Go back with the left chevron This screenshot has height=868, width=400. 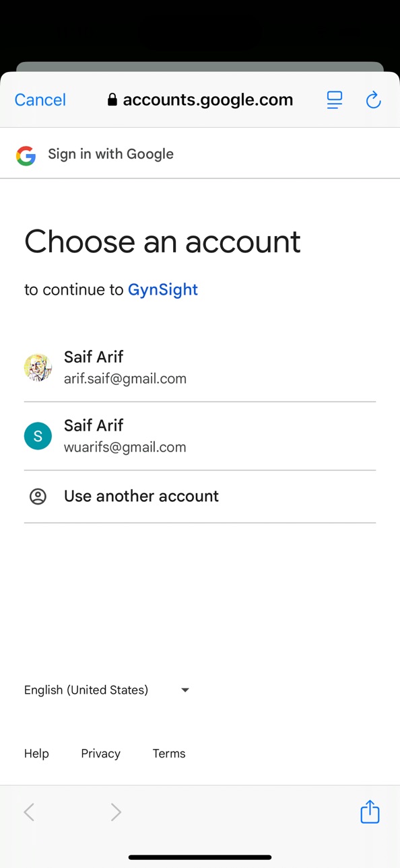coord(29,812)
